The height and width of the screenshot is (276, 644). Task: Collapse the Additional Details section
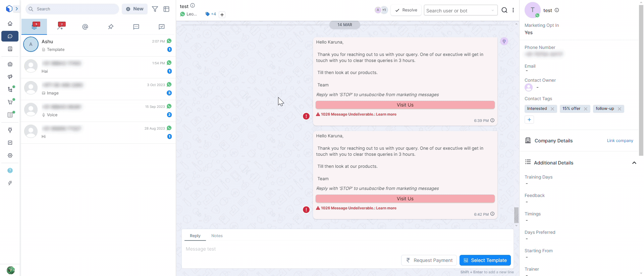click(634, 163)
